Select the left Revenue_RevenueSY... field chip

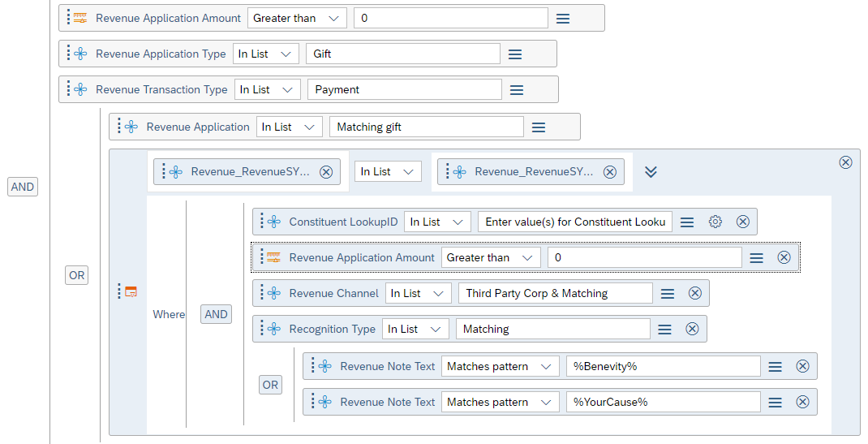[x=247, y=171]
